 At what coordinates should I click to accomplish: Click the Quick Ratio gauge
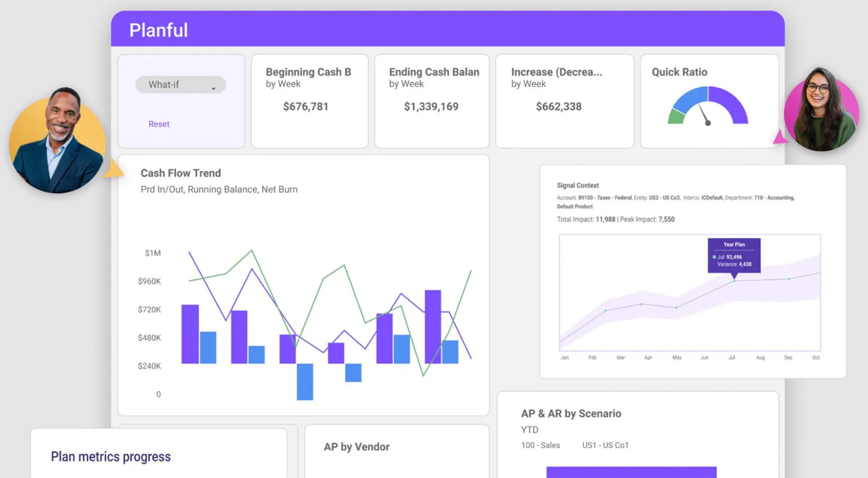708,106
